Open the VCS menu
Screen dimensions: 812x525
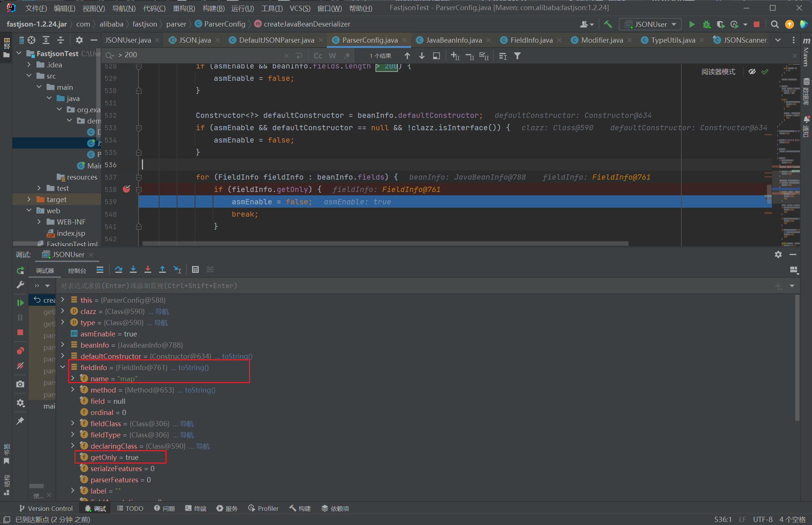click(x=299, y=8)
